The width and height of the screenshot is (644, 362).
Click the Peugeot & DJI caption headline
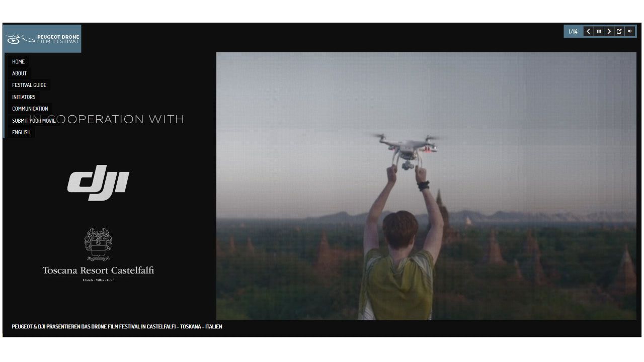(x=117, y=327)
